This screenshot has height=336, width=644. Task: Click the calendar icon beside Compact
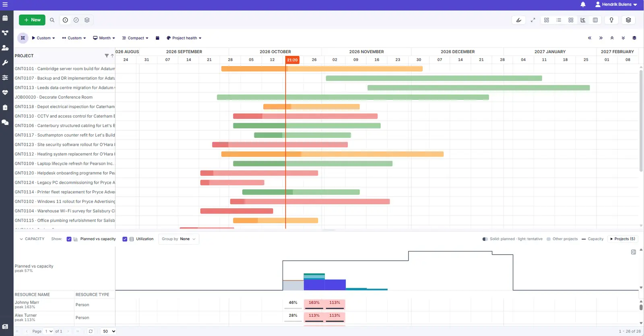157,38
